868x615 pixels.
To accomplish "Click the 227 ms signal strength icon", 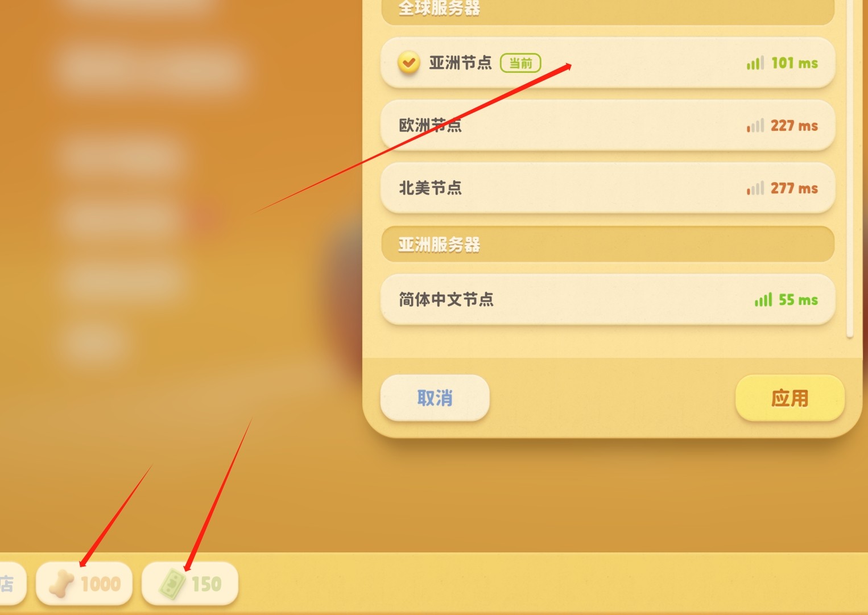I will (x=755, y=125).
